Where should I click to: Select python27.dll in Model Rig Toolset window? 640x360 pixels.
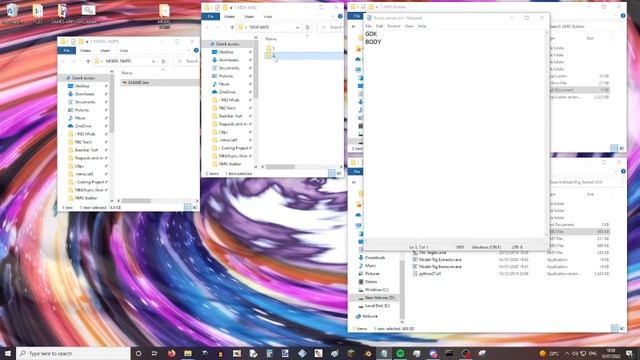pyautogui.click(x=429, y=274)
